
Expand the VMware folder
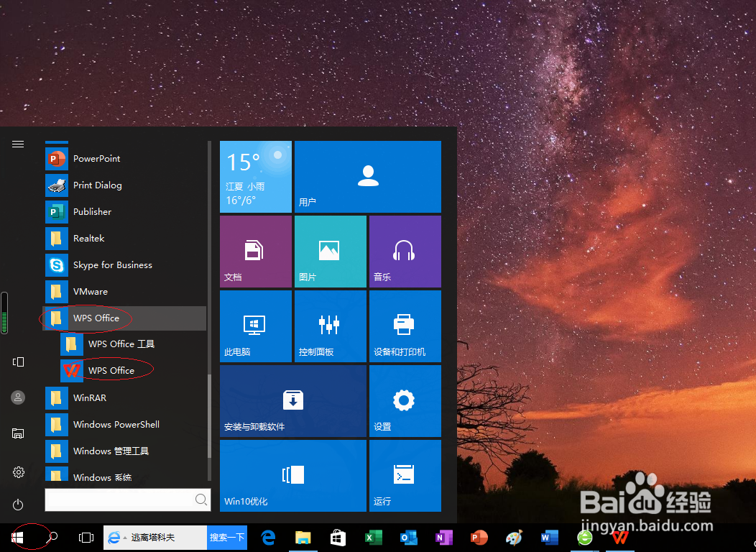click(x=125, y=292)
